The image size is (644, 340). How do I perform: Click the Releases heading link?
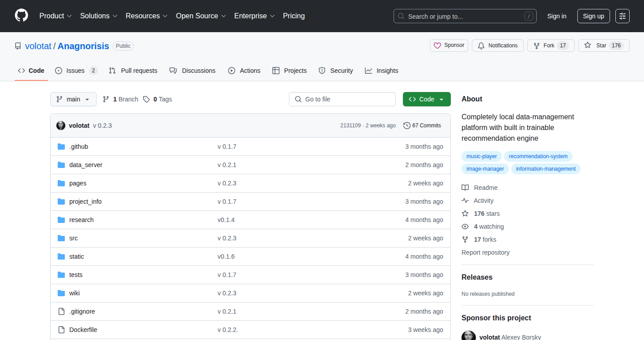[x=477, y=277]
